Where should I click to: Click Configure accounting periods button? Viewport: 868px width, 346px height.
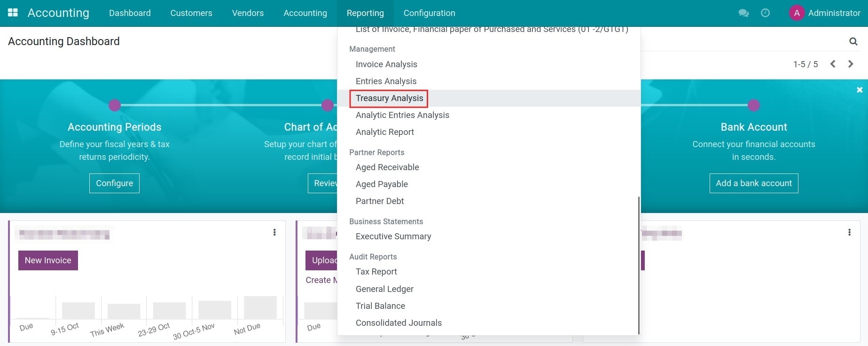click(114, 183)
